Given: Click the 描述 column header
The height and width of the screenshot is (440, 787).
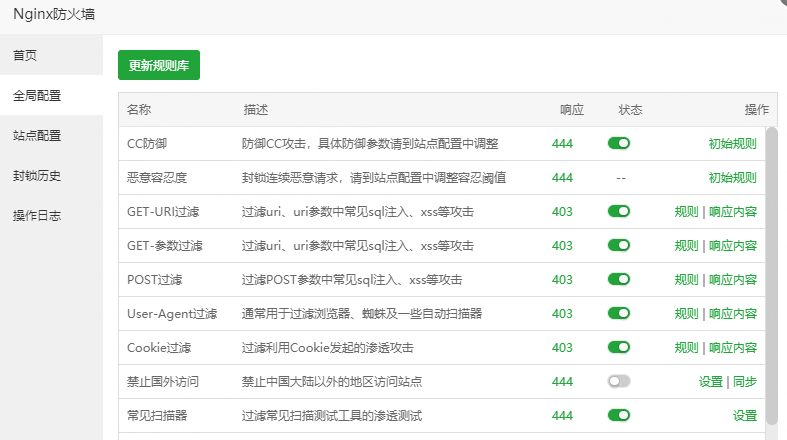Looking at the screenshot, I should [x=255, y=110].
